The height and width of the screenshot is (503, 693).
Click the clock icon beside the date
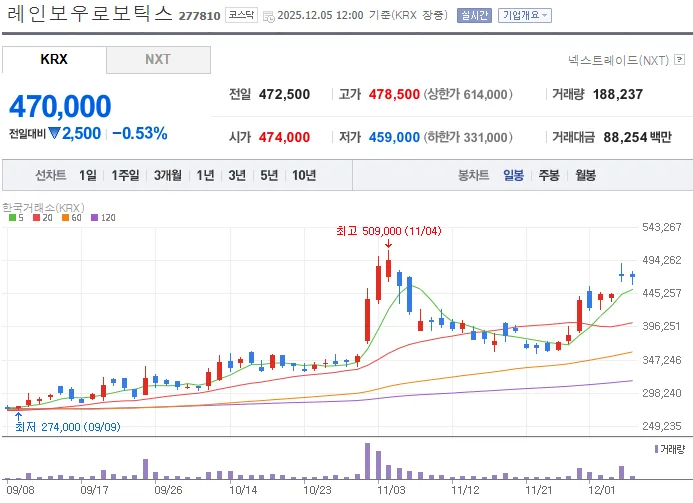[x=268, y=17]
